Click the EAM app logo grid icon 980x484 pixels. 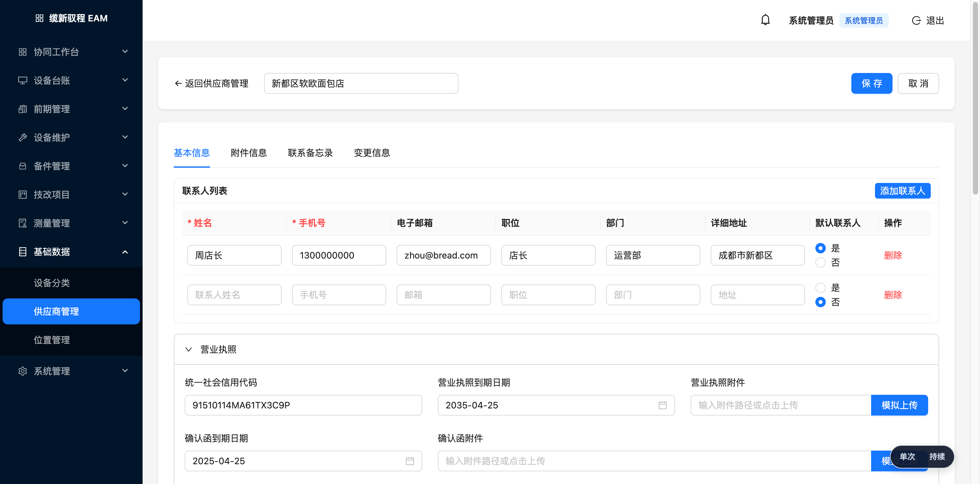coord(39,18)
